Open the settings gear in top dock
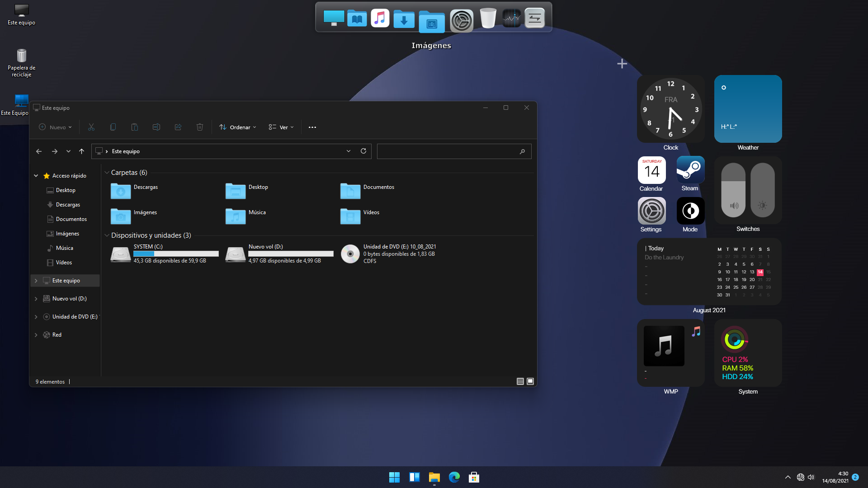 [462, 20]
